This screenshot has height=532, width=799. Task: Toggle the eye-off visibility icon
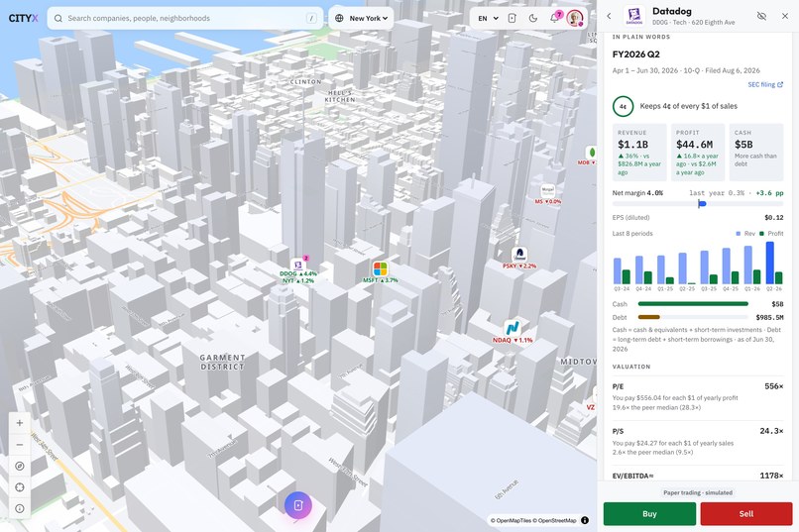[761, 16]
